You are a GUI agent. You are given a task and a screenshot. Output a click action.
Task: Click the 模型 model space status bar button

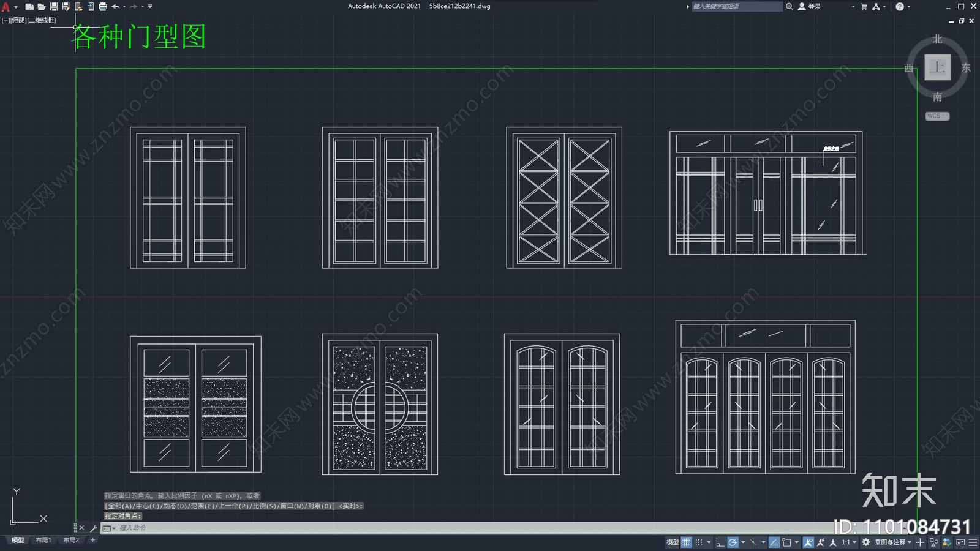pyautogui.click(x=673, y=542)
